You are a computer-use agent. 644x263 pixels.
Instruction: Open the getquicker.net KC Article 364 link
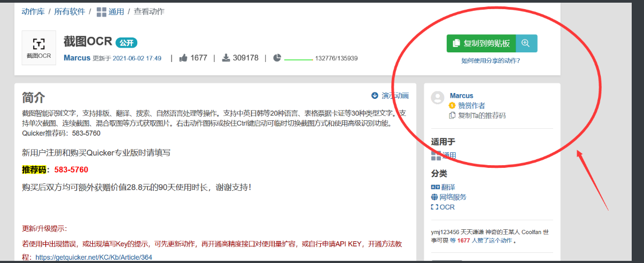tap(94, 257)
